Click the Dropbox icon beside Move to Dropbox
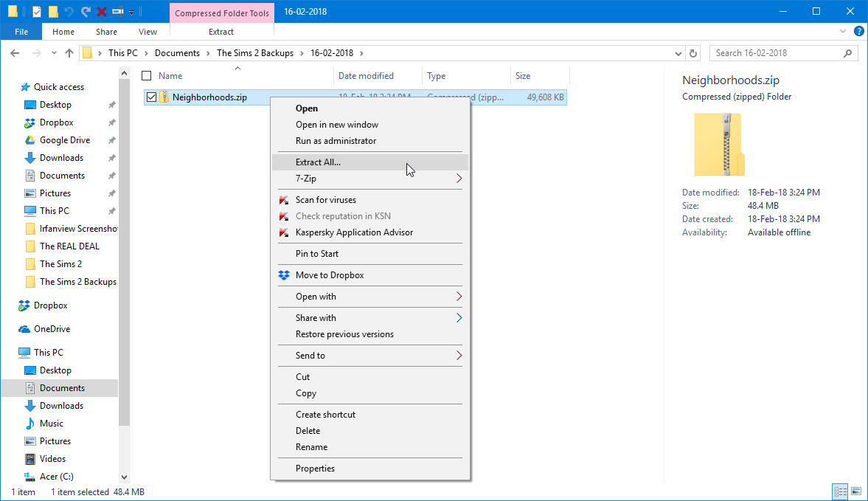This screenshot has width=868, height=501. [284, 275]
